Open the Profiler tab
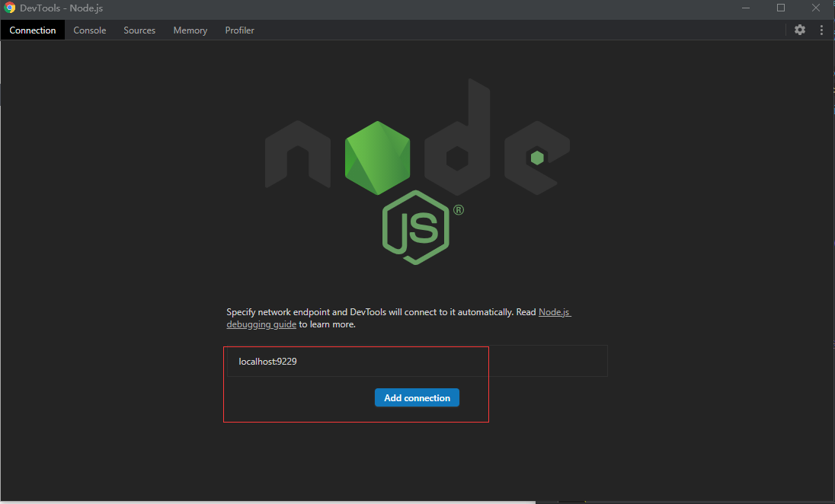Image resolution: width=835 pixels, height=504 pixels. [240, 30]
